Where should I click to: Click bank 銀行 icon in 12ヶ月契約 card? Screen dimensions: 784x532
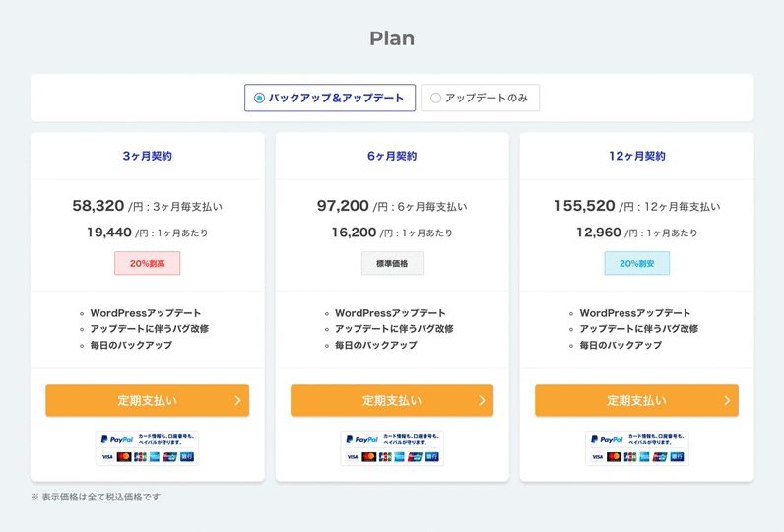677,456
